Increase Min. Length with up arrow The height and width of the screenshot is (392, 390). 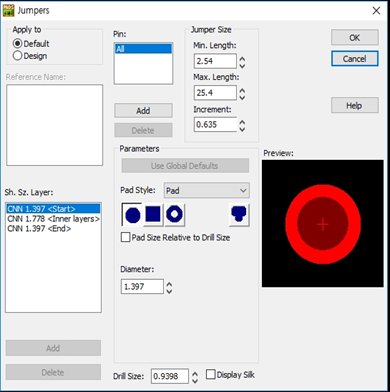point(242,58)
